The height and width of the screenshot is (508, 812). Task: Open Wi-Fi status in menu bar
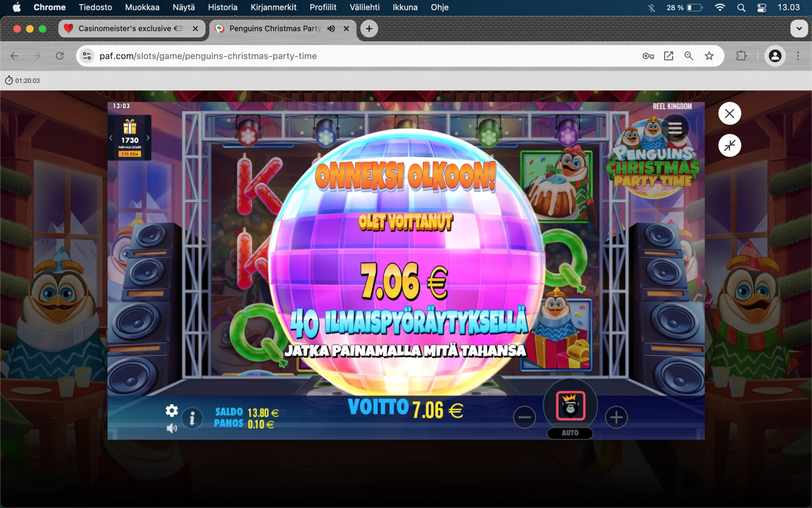click(x=720, y=7)
